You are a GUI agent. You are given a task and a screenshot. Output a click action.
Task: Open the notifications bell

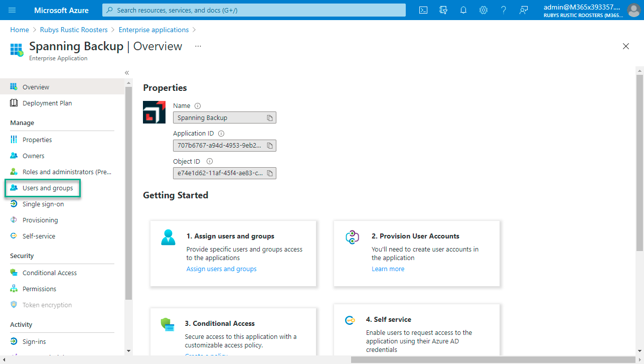pos(463,10)
